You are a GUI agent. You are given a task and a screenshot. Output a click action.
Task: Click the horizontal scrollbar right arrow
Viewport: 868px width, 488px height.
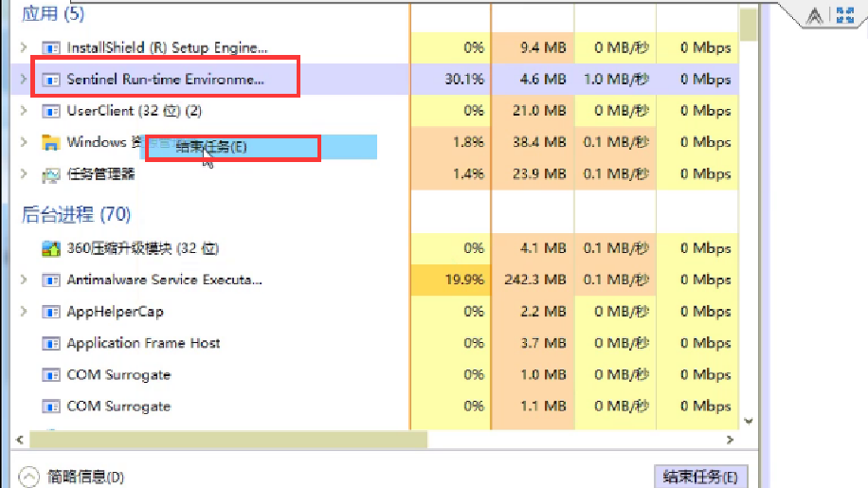coord(730,440)
